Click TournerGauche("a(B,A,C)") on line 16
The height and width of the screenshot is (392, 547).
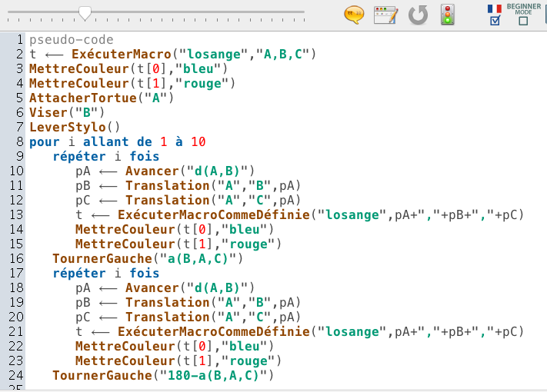(x=148, y=258)
